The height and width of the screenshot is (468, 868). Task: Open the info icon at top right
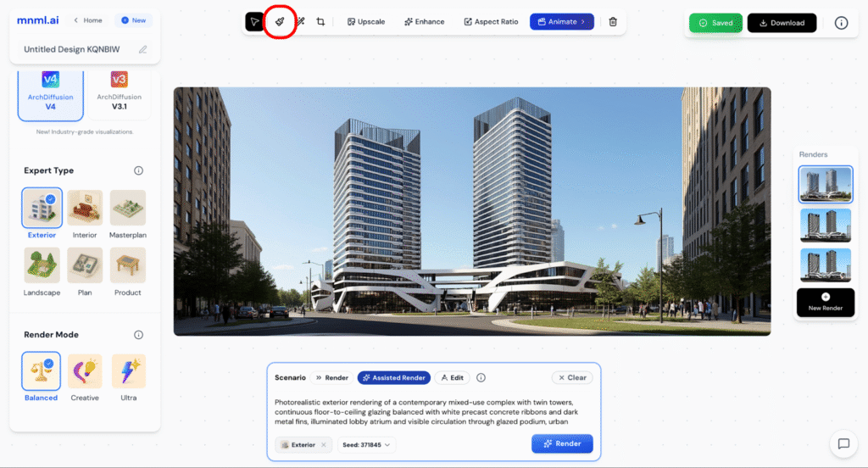(x=841, y=23)
